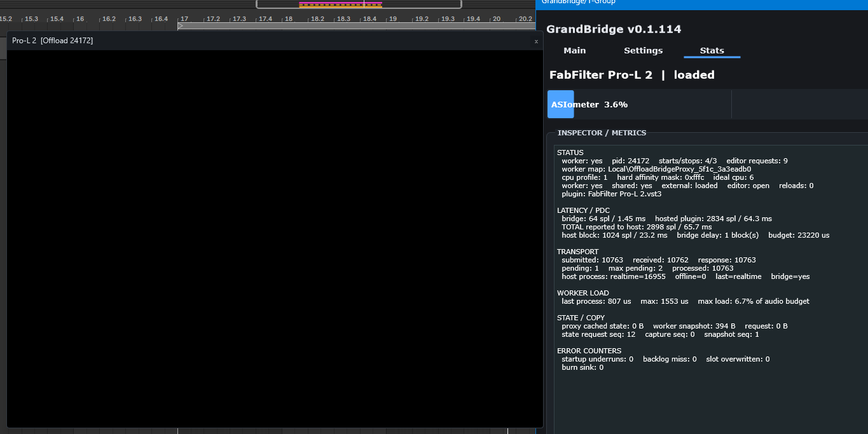Click the worker map OffloadBridgeProxy line
This screenshot has height=434, width=868.
656,169
